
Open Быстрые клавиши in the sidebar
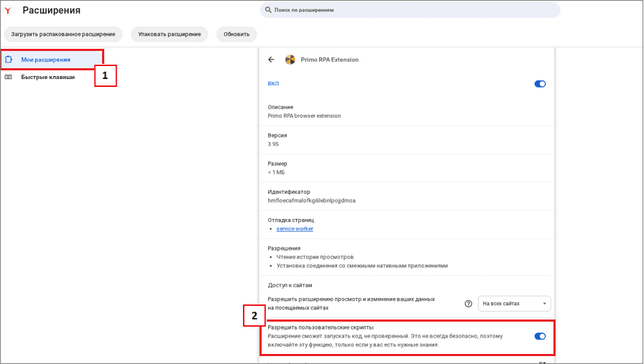(47, 77)
